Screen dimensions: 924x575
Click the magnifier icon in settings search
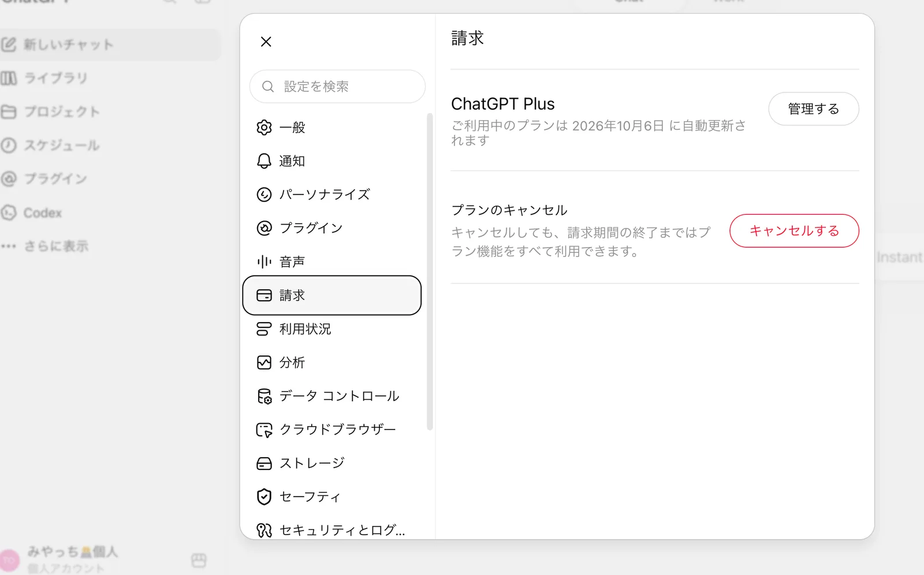click(268, 87)
